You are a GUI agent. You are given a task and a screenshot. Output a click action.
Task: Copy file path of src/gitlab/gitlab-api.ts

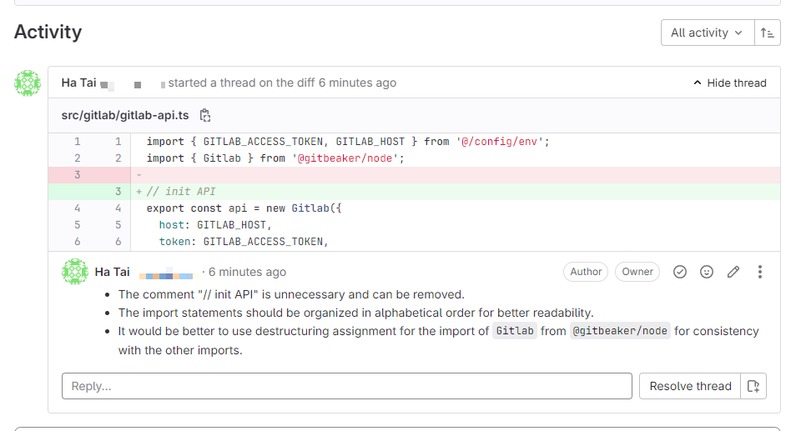(x=205, y=115)
